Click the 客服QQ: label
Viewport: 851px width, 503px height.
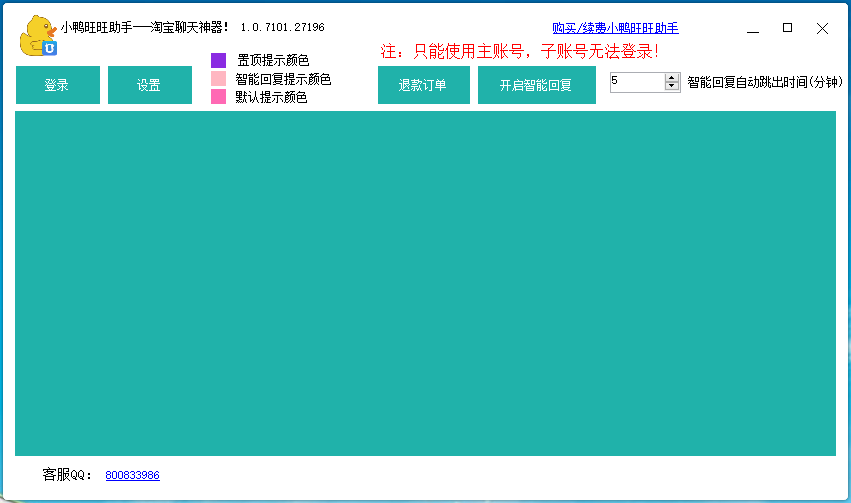[67, 475]
